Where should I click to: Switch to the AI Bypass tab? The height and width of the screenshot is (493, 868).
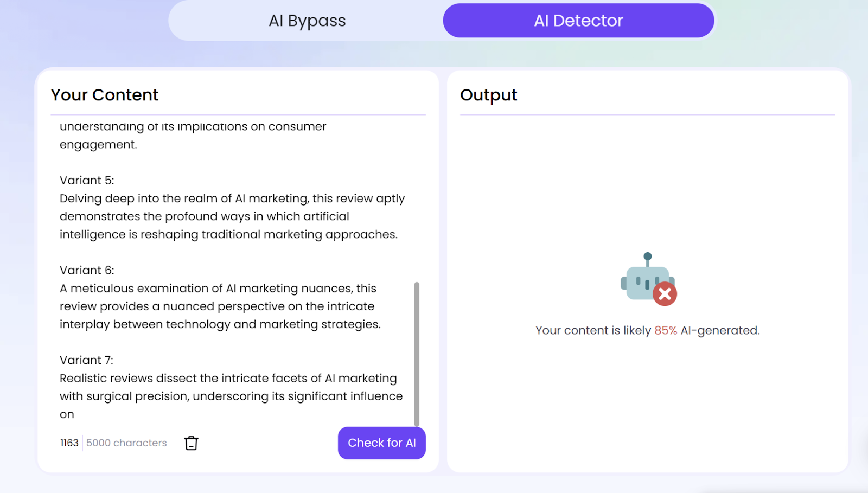click(306, 20)
